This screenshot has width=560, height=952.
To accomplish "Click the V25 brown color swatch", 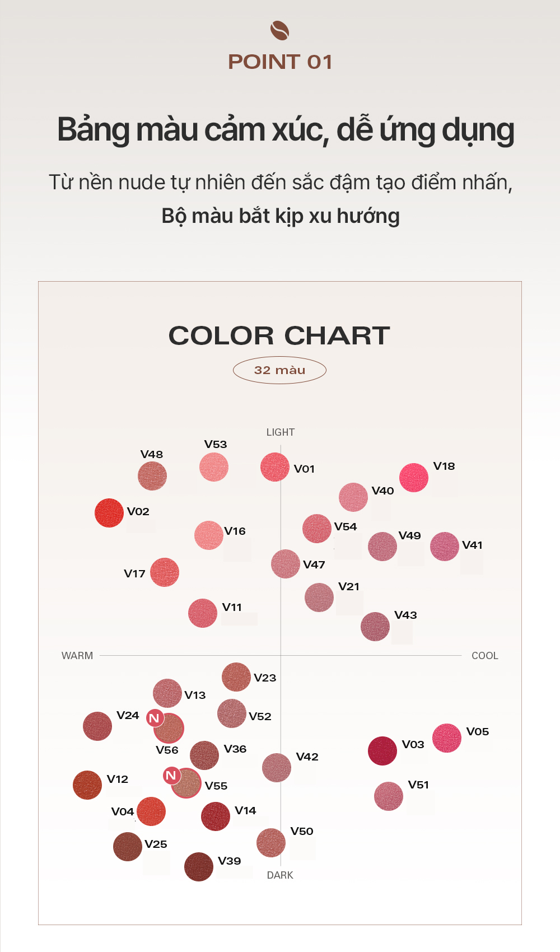I will click(x=128, y=847).
